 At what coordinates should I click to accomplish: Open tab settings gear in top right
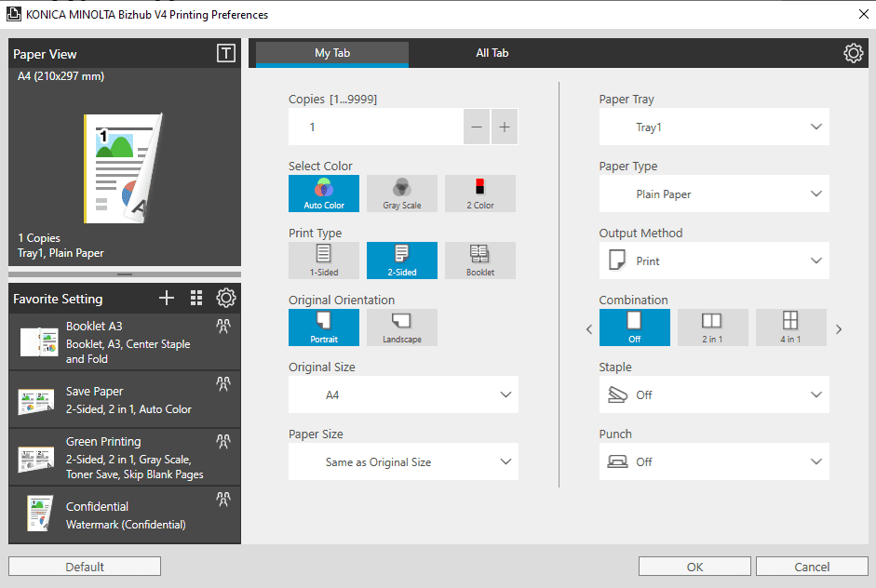click(x=853, y=53)
